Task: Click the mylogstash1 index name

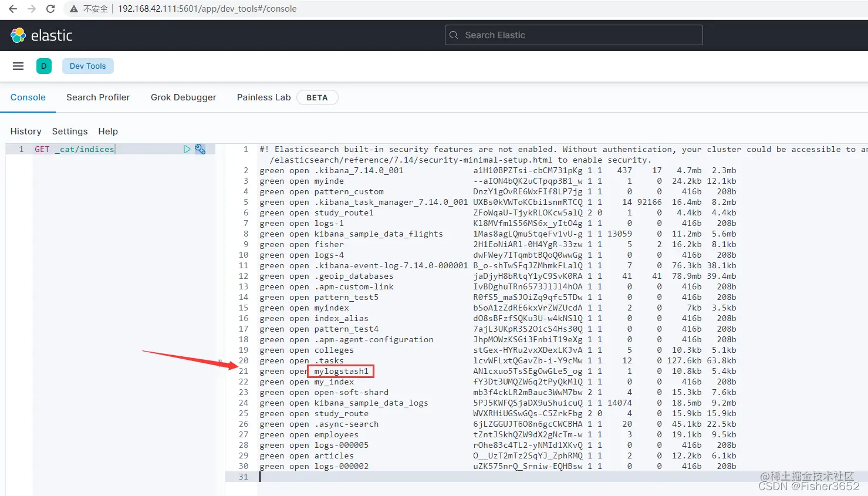Action: [342, 371]
